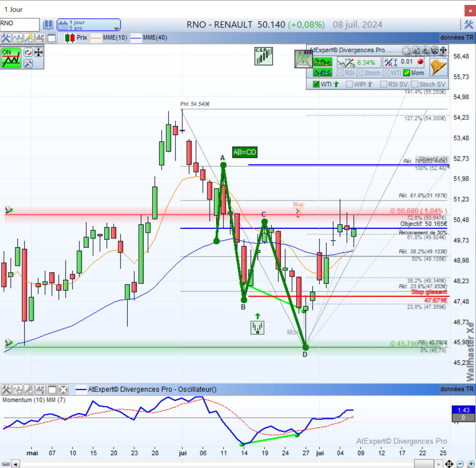The width and height of the screenshot is (476, 468).
Task: Click the données TR label in the price header
Action: (457, 37)
